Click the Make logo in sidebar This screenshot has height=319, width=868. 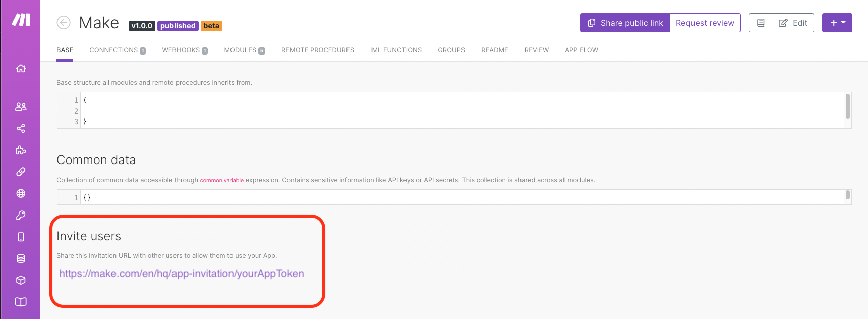pos(21,20)
